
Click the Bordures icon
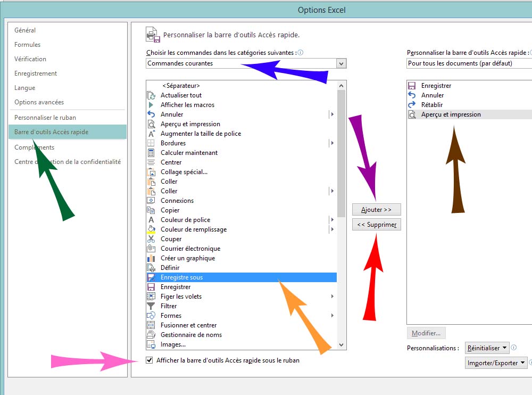(x=151, y=143)
